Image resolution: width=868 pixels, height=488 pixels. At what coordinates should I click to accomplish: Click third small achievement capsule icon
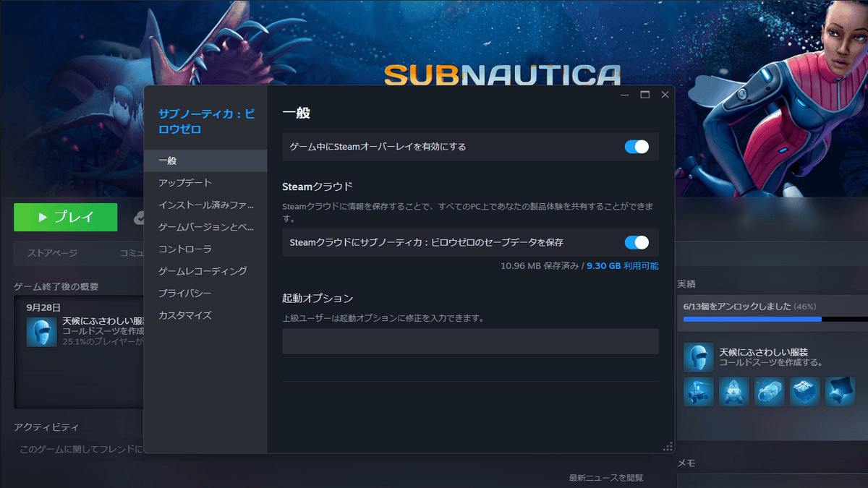click(x=769, y=391)
